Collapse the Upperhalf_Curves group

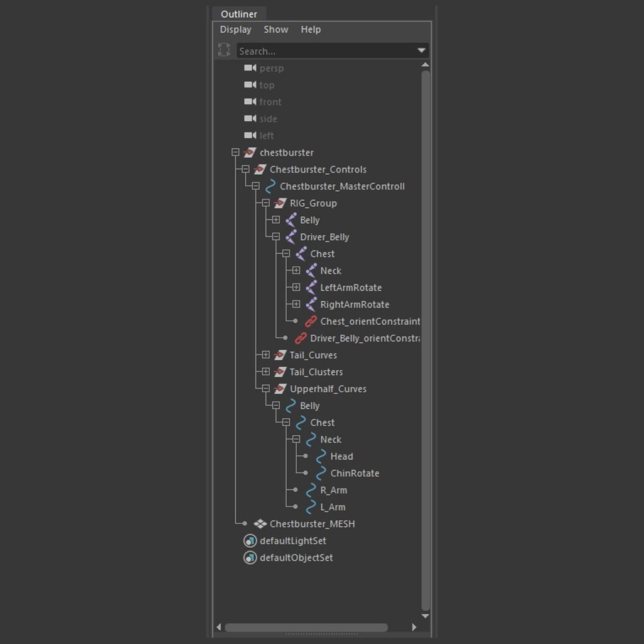pos(265,389)
